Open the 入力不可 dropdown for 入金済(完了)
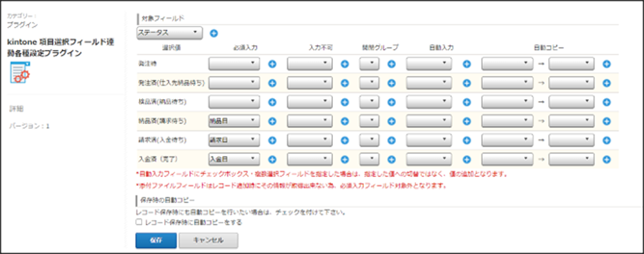This screenshot has height=254, width=644. [310, 159]
